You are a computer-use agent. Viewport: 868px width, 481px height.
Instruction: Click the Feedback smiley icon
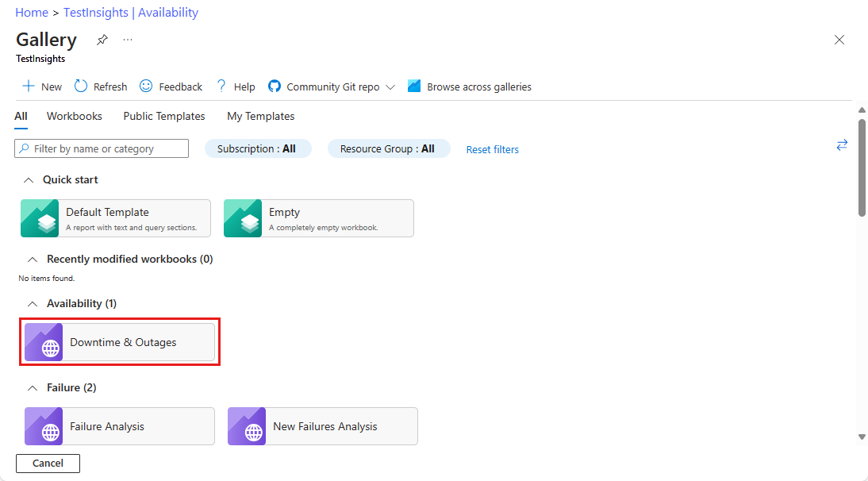[x=146, y=86]
